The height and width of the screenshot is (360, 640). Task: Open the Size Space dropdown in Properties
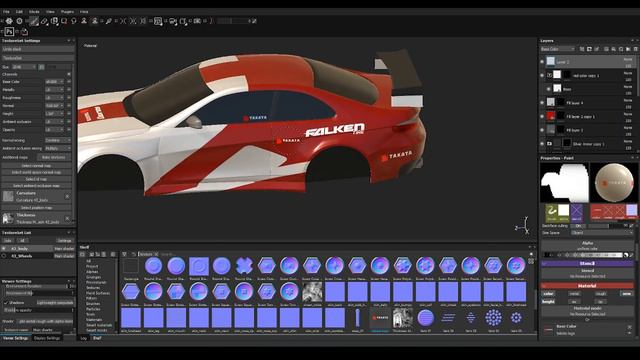pyautogui.click(x=602, y=233)
